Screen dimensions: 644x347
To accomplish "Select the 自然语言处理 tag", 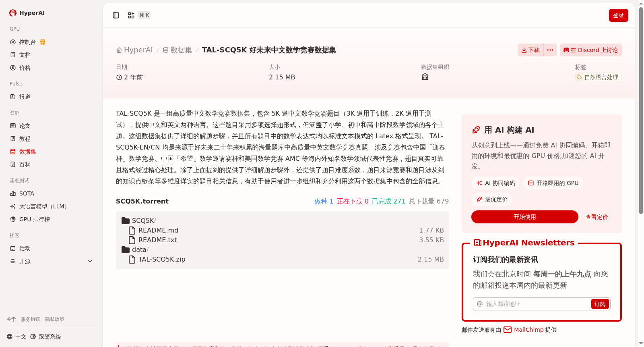I will tap(598, 77).
